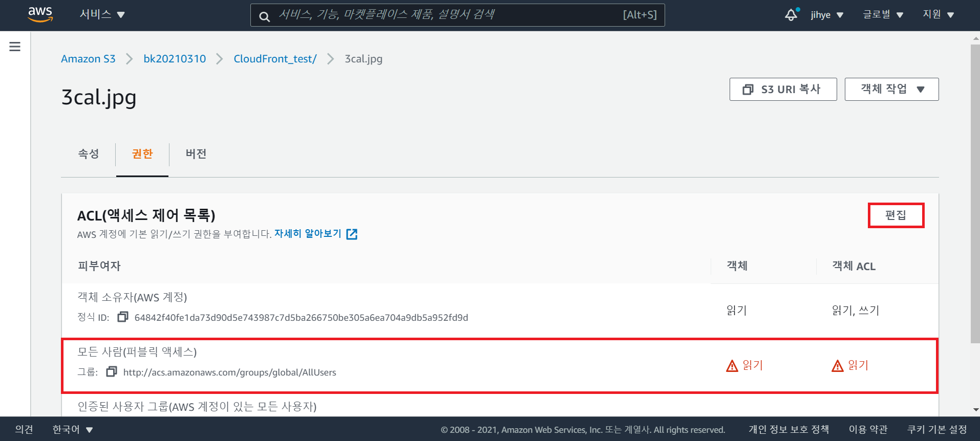Open the 자세히 알아보기 link

tap(308, 234)
